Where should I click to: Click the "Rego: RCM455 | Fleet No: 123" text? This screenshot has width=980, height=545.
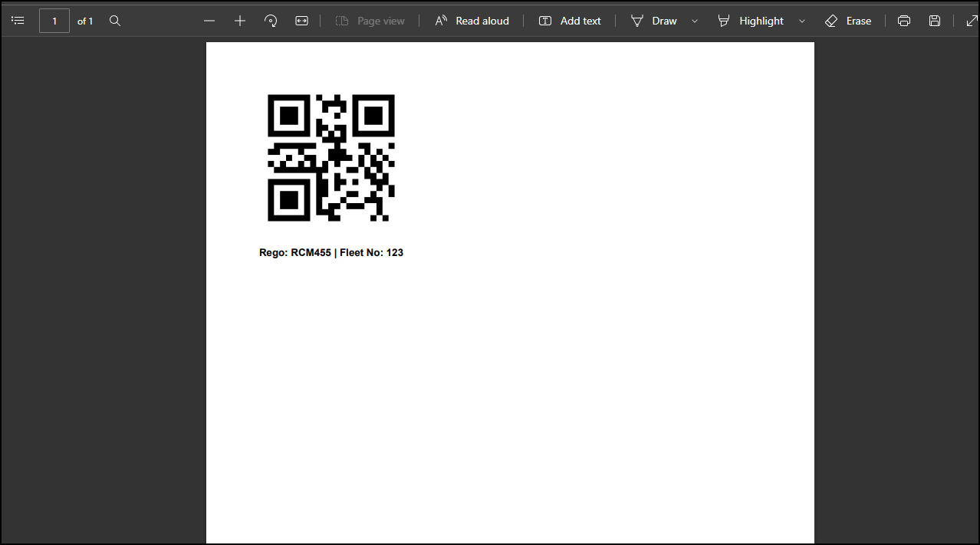[331, 253]
